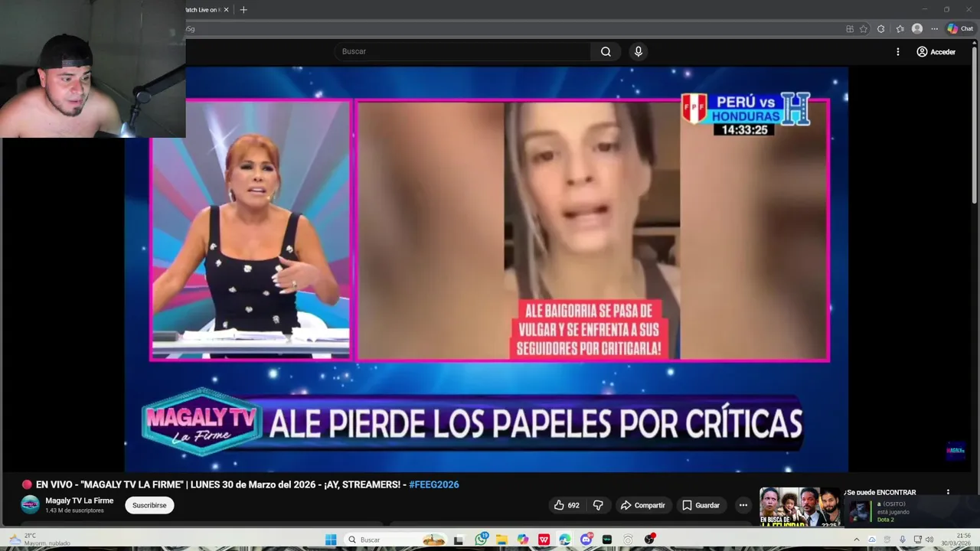Click the apps grid icon in address bar

(850, 29)
